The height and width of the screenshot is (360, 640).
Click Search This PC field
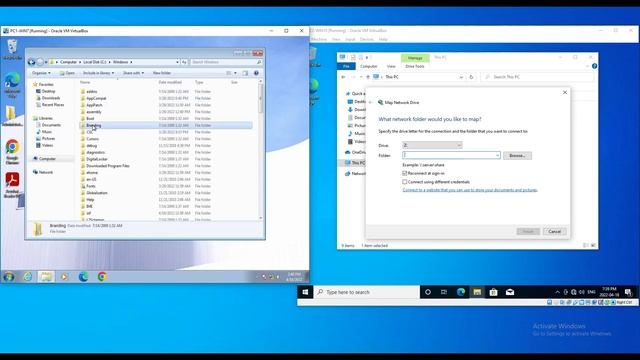pyautogui.click(x=538, y=77)
